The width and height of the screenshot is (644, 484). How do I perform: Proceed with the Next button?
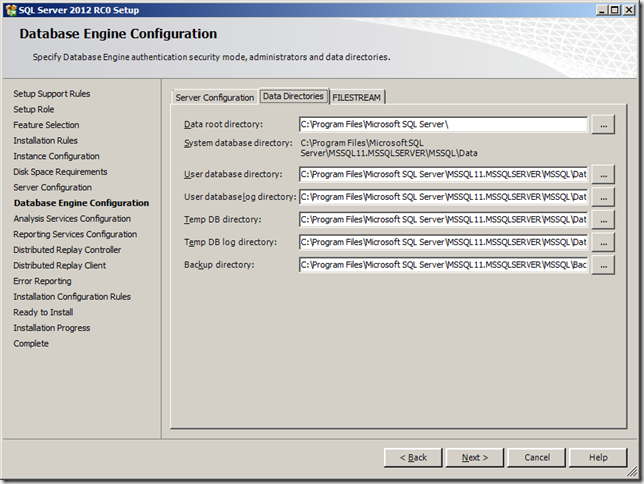pos(475,457)
